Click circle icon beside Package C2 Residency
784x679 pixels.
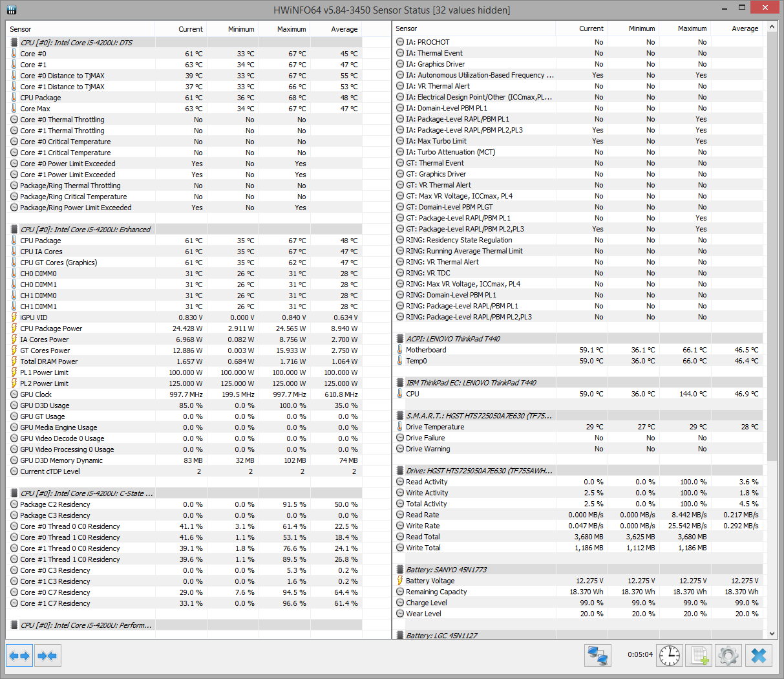(x=14, y=504)
